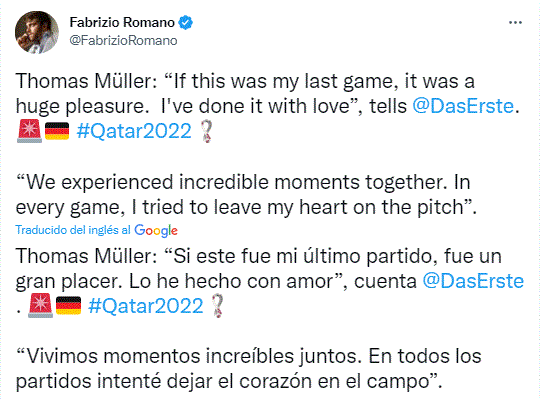Click Fabrizio Romano's profile avatar

(x=37, y=32)
